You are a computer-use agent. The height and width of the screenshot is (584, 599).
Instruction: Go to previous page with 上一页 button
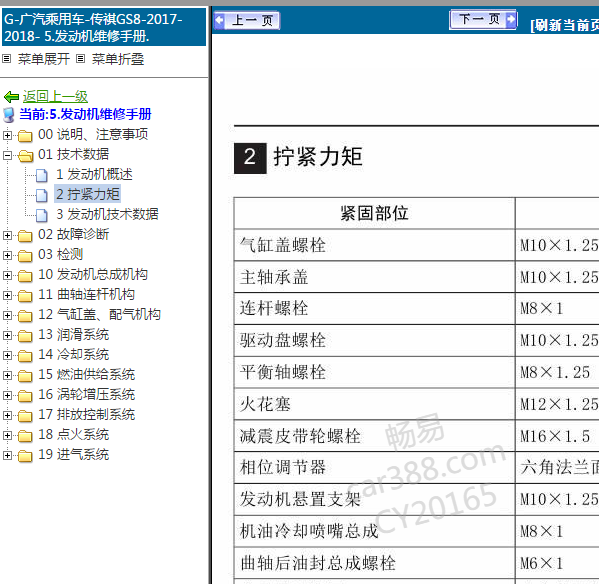tap(246, 20)
